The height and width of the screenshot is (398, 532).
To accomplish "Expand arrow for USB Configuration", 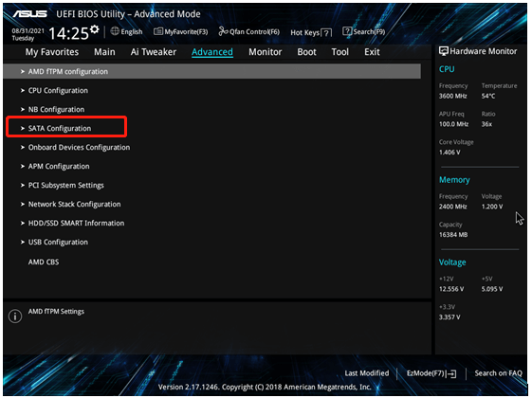I will pos(23,242).
